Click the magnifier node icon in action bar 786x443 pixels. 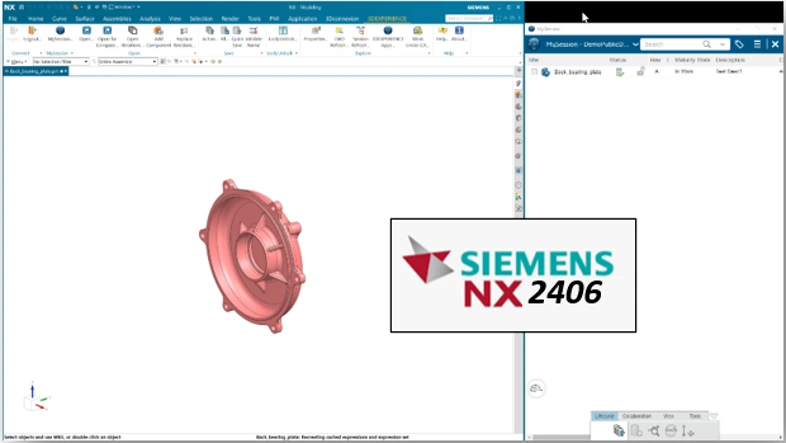[654, 430]
